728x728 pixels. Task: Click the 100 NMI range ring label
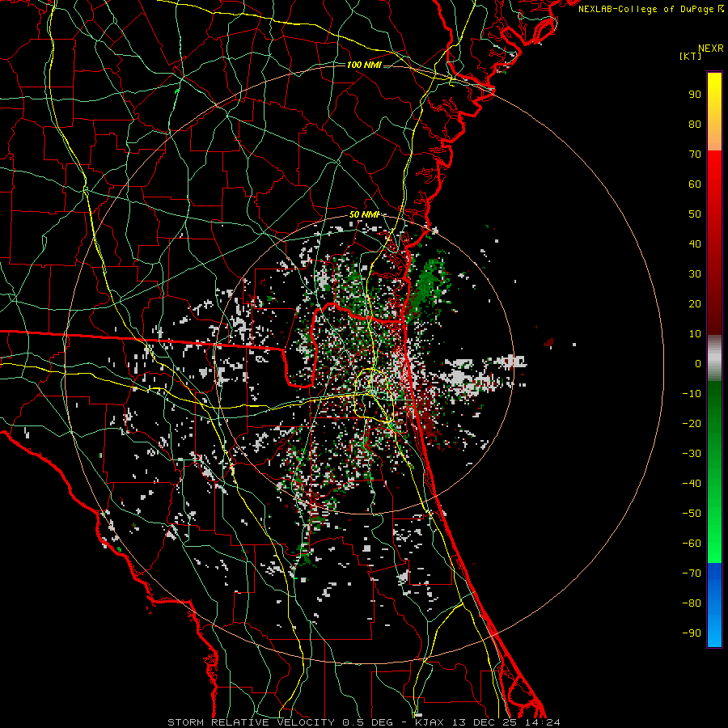pos(364,65)
